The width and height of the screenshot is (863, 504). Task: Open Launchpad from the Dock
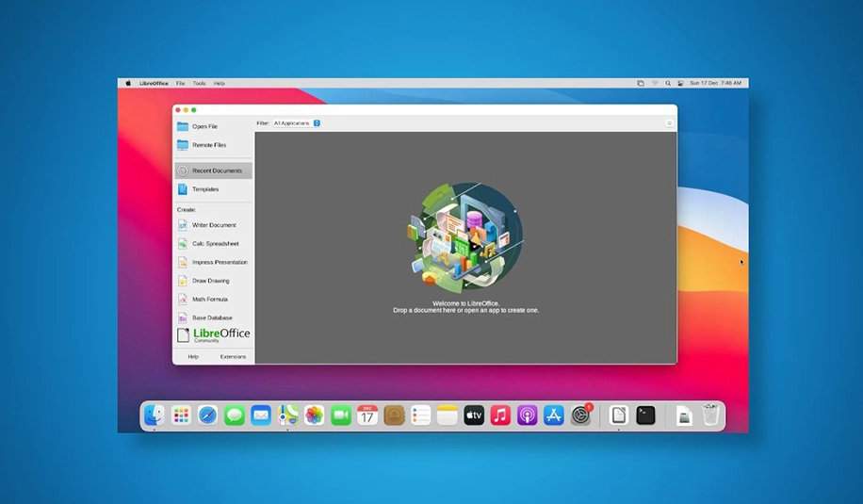[x=181, y=415]
